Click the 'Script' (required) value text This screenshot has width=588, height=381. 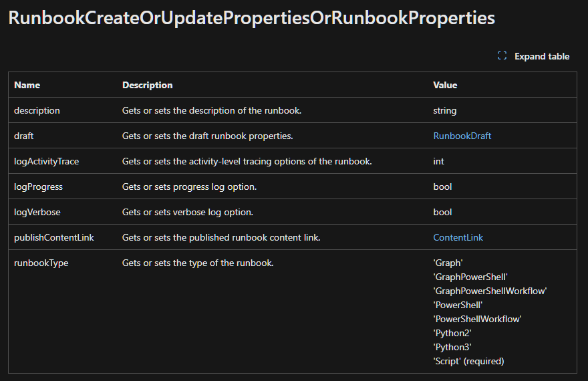coord(469,361)
